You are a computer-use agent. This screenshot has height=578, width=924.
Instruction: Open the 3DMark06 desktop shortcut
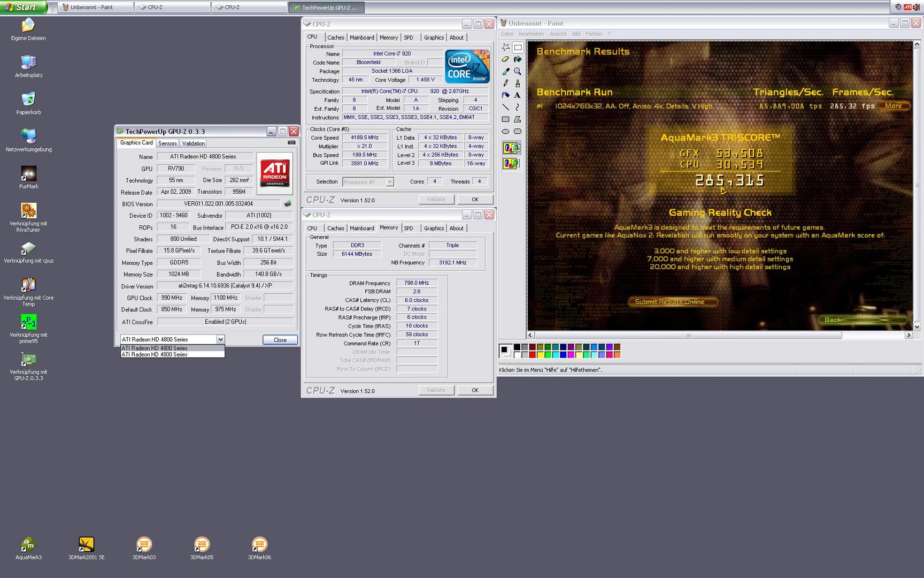pos(259,548)
